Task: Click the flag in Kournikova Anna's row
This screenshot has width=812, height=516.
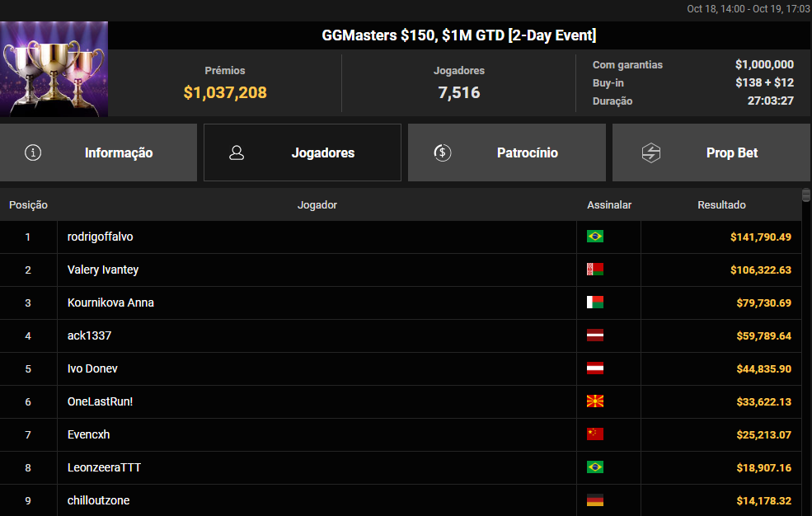Action: (595, 303)
